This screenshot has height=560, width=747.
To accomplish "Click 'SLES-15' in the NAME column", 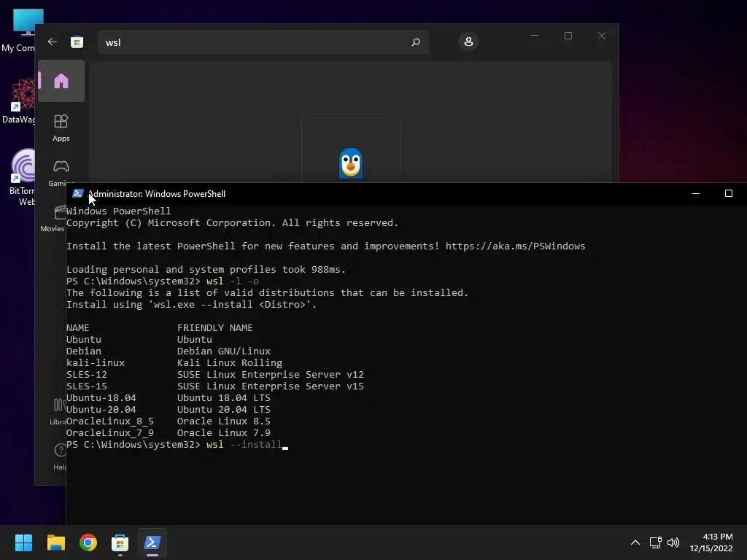I will [87, 386].
